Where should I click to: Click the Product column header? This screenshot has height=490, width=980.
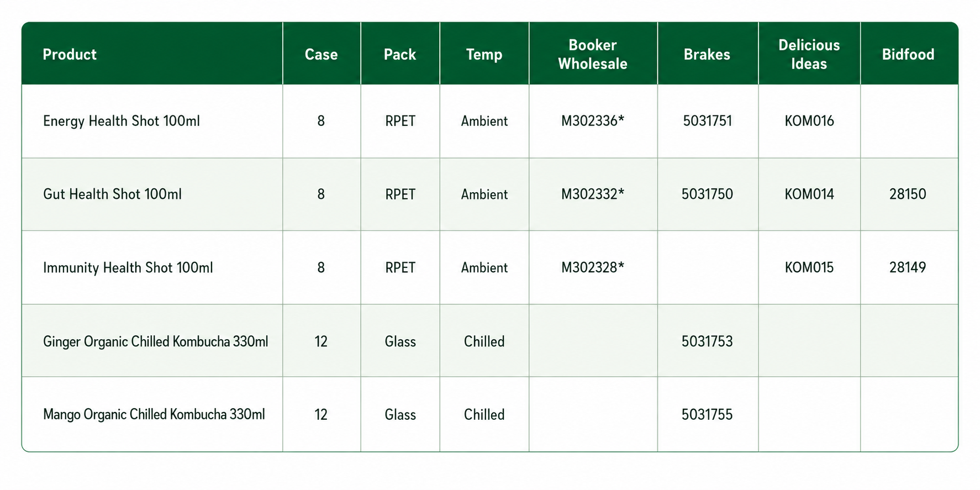click(70, 54)
